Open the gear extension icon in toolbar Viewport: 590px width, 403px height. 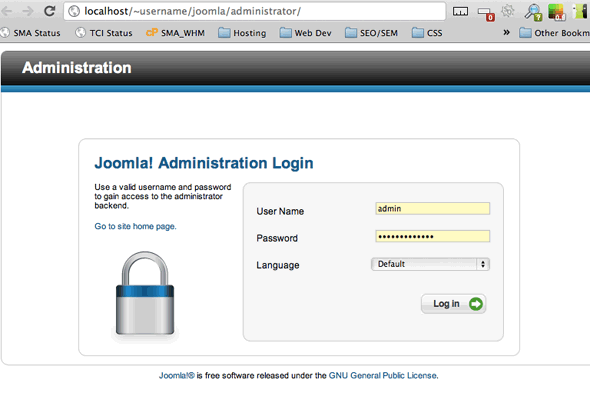click(x=508, y=11)
